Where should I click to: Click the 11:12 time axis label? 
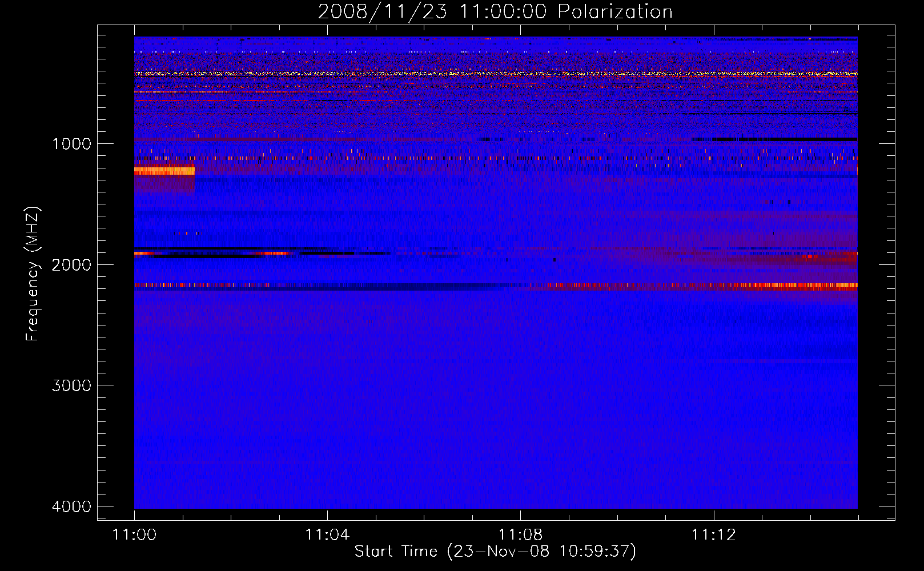click(x=713, y=535)
